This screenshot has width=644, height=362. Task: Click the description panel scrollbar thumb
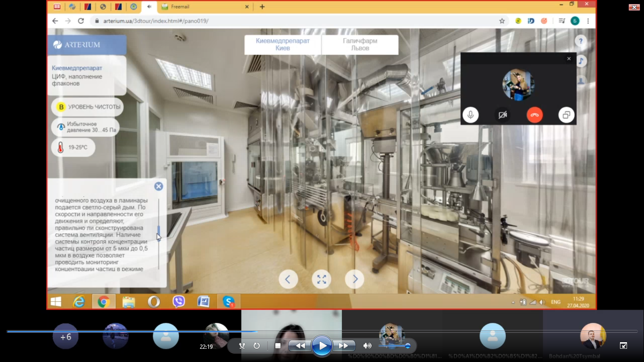[159, 230]
